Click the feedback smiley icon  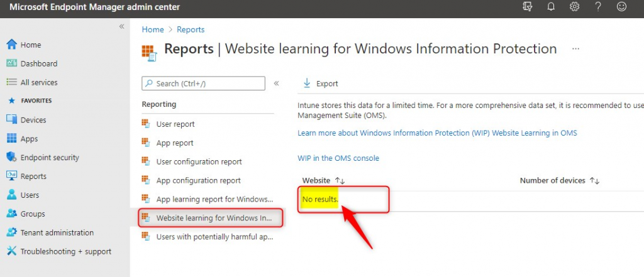(x=621, y=7)
